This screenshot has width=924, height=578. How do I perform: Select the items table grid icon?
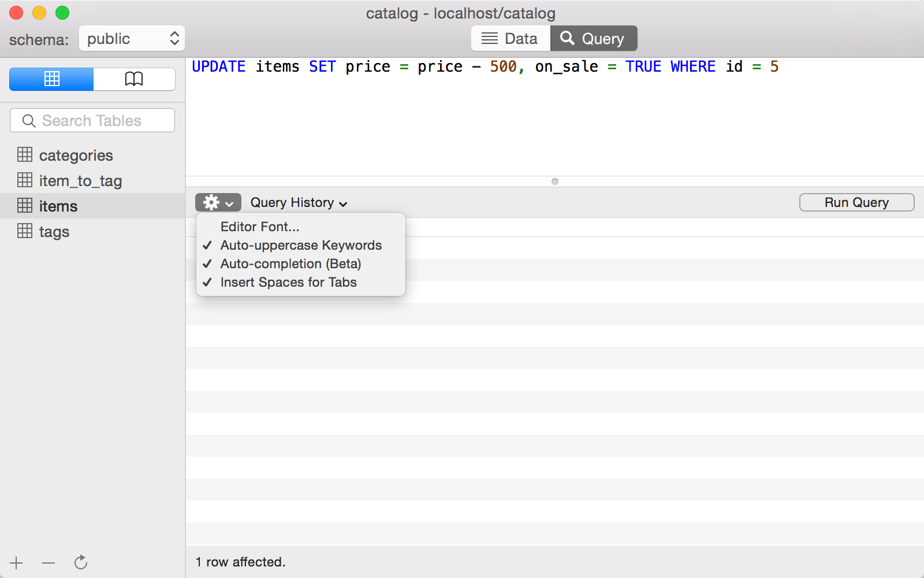[25, 206]
